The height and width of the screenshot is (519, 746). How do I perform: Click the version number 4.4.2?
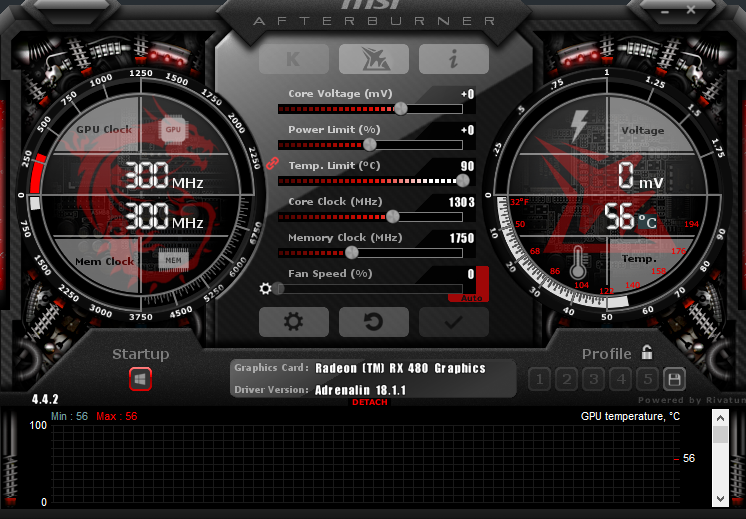(x=45, y=399)
